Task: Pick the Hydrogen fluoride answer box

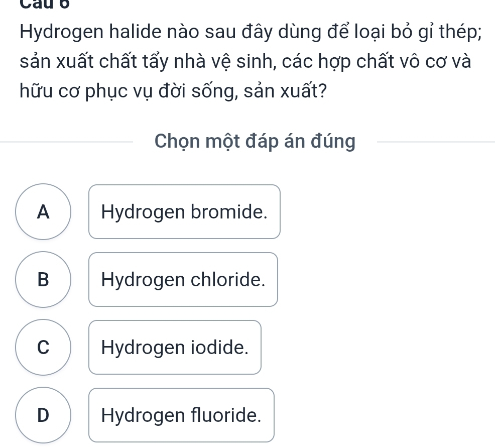Action: (x=182, y=415)
